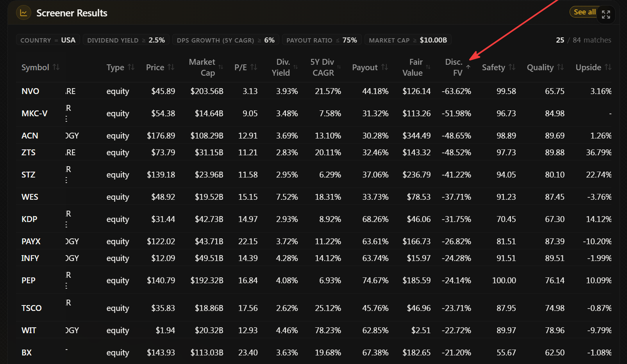Sort by Div. Yield arrows
Screen dimensions: 627x364
tap(296, 67)
